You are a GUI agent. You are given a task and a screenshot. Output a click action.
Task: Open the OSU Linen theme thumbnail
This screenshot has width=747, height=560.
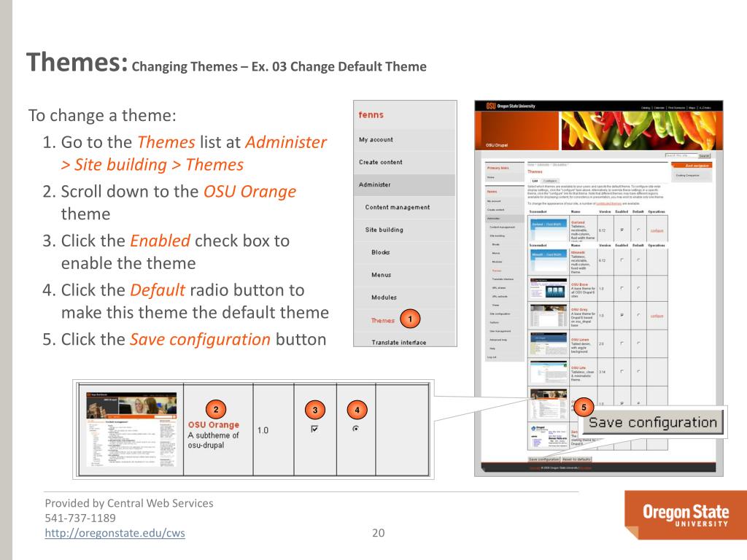pos(549,343)
